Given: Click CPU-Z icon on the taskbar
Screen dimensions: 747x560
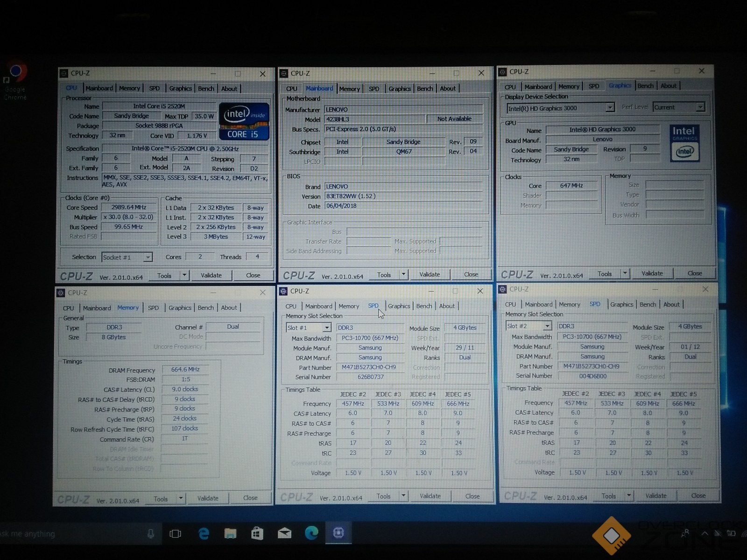Looking at the screenshot, I should coord(338,532).
